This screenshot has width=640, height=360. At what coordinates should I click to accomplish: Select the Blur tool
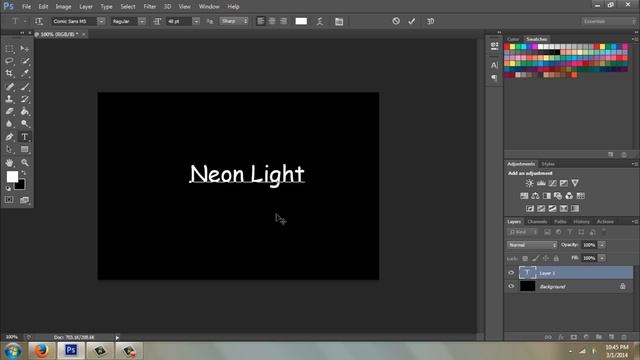(x=9, y=124)
